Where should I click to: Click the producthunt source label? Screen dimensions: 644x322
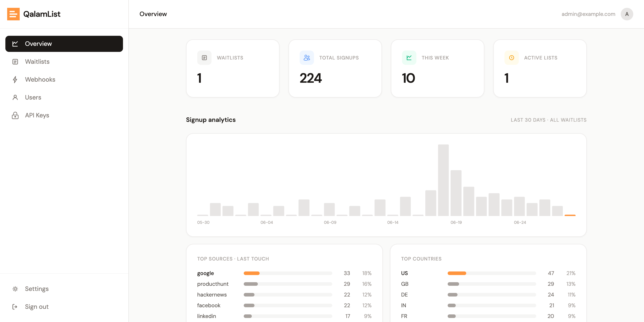pyautogui.click(x=213, y=284)
